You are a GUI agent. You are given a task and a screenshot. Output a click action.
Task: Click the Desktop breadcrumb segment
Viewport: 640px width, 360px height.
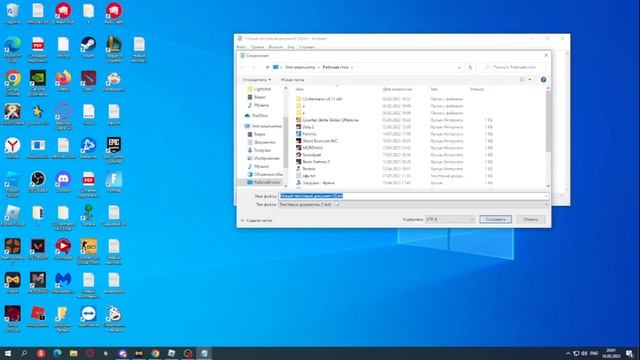336,67
